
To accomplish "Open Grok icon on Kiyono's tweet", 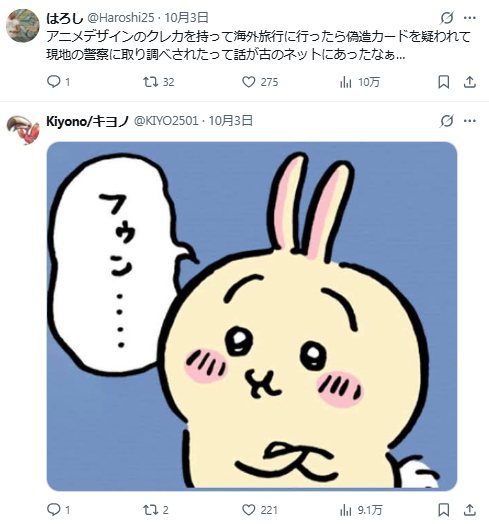I will point(447,121).
